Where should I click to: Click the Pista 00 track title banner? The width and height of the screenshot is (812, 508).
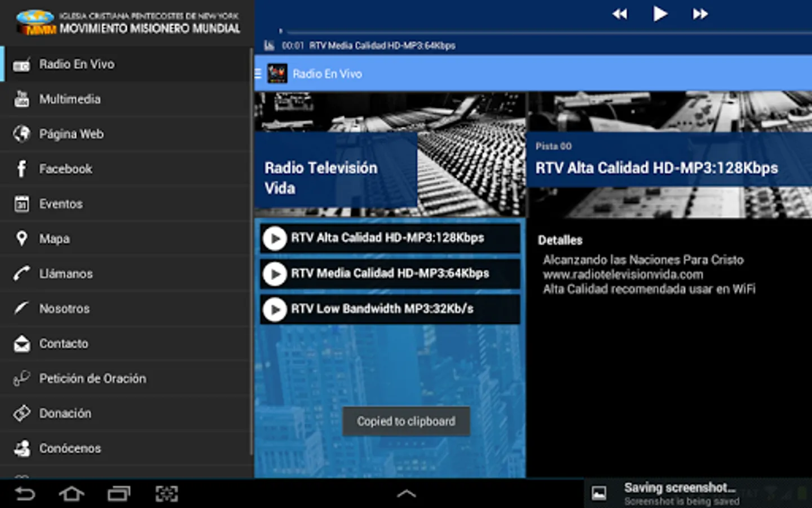point(669,159)
